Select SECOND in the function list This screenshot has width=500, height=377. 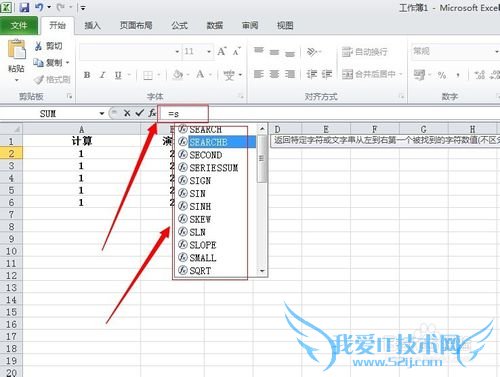(x=217, y=155)
